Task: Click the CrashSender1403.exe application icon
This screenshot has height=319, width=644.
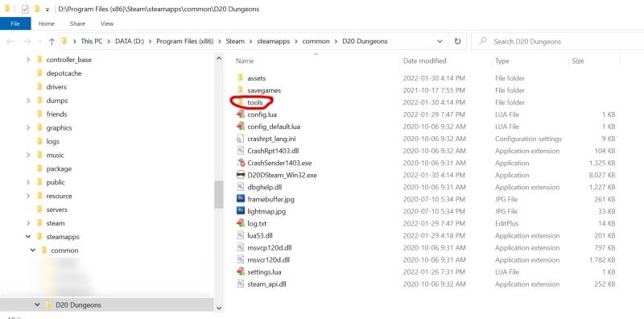Action: coord(241,163)
